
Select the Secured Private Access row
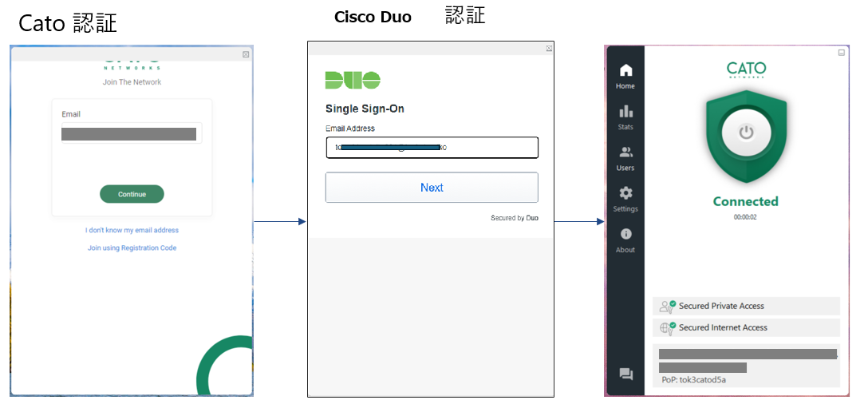click(x=746, y=306)
